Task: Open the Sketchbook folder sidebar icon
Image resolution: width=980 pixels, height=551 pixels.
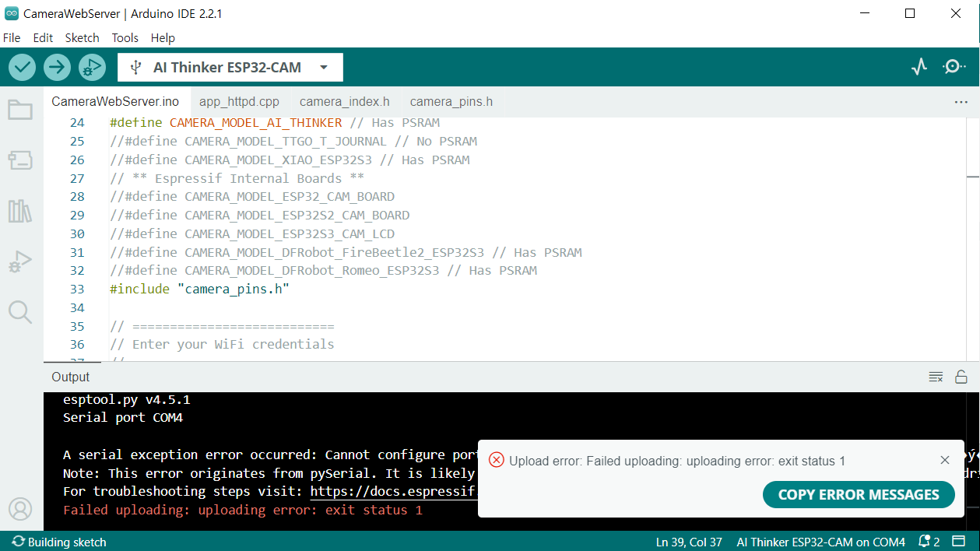Action: point(20,110)
